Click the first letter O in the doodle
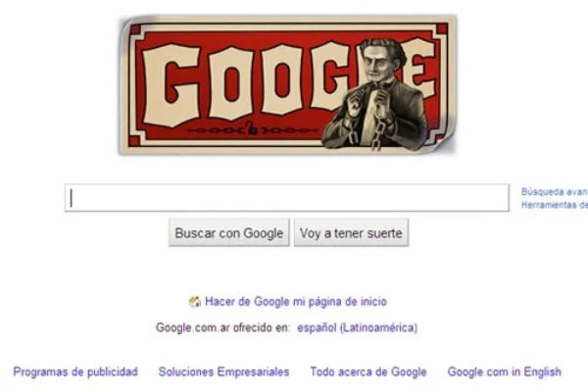This screenshot has width=588, height=392. [x=231, y=83]
